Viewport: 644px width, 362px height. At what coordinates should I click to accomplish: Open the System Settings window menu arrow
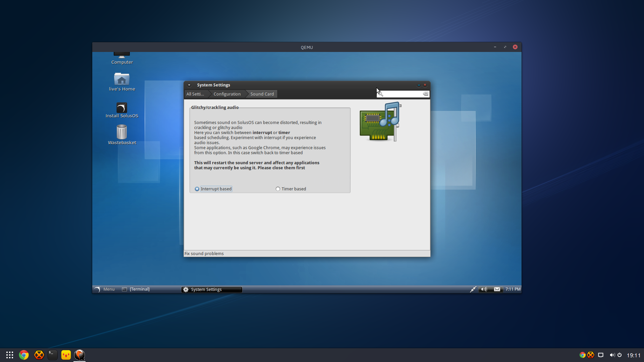click(x=189, y=85)
